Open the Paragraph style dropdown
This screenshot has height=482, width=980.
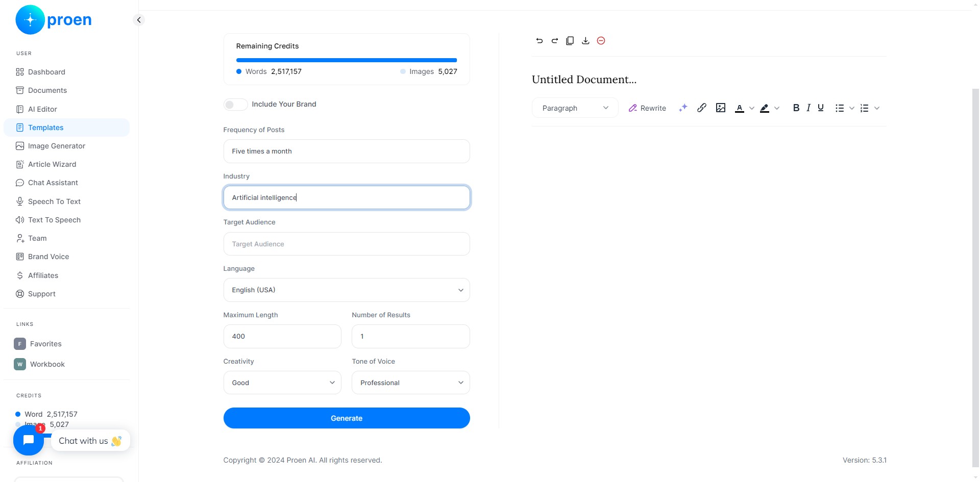click(575, 108)
